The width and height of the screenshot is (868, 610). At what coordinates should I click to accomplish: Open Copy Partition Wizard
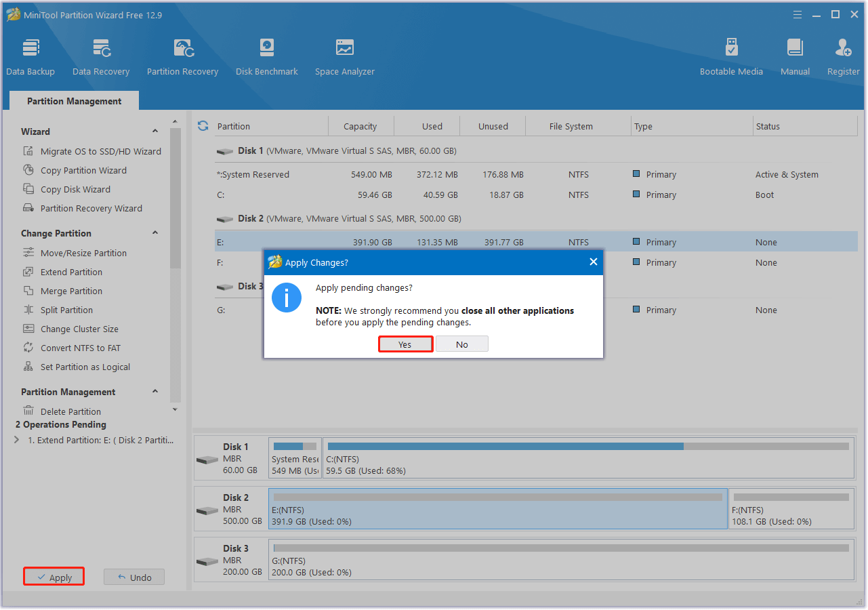tap(75, 170)
